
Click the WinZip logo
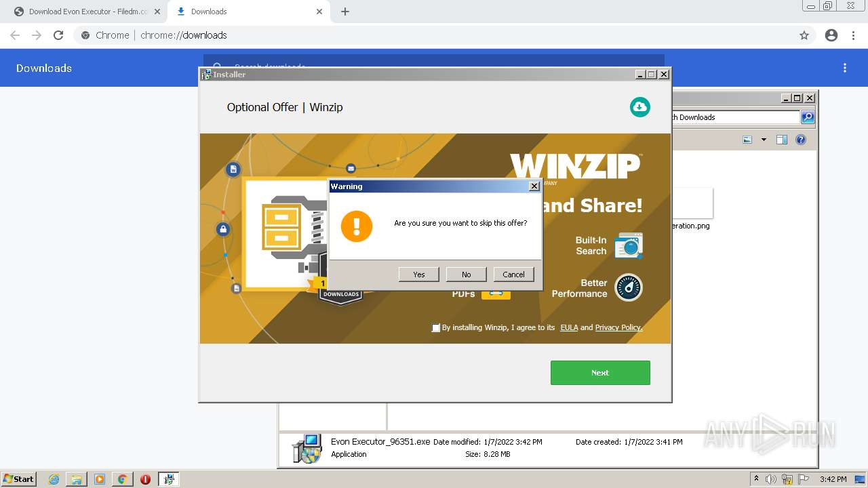pyautogui.click(x=575, y=166)
